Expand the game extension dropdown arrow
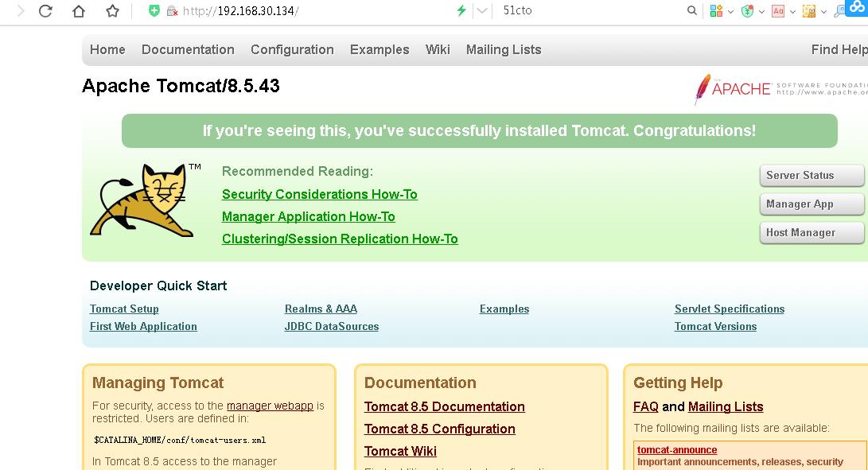868x470 pixels. point(823,11)
